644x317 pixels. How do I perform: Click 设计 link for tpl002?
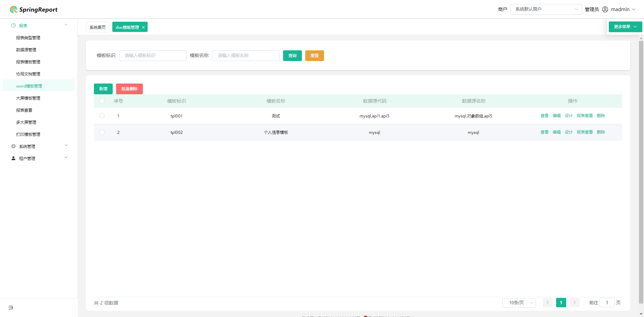click(x=569, y=132)
